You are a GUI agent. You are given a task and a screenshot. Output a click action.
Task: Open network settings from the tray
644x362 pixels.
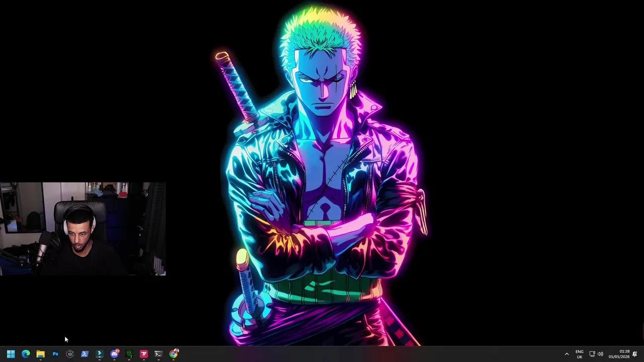coord(592,354)
